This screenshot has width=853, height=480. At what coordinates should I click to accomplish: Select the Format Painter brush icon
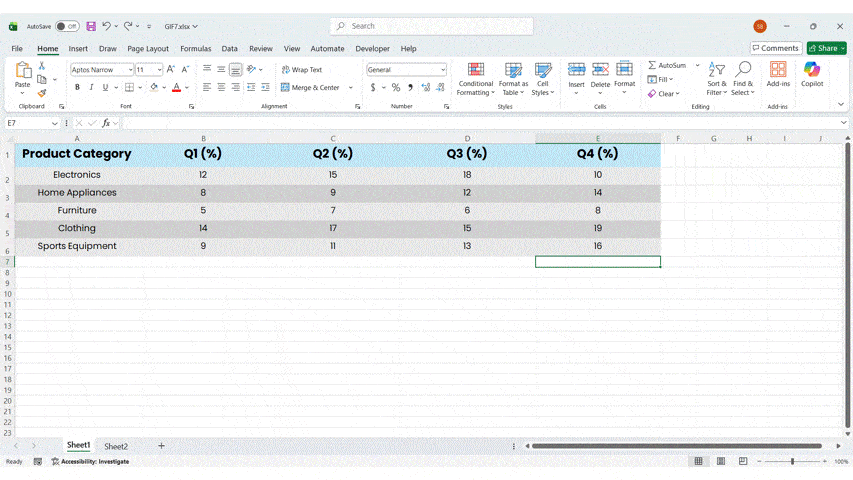[x=42, y=93]
